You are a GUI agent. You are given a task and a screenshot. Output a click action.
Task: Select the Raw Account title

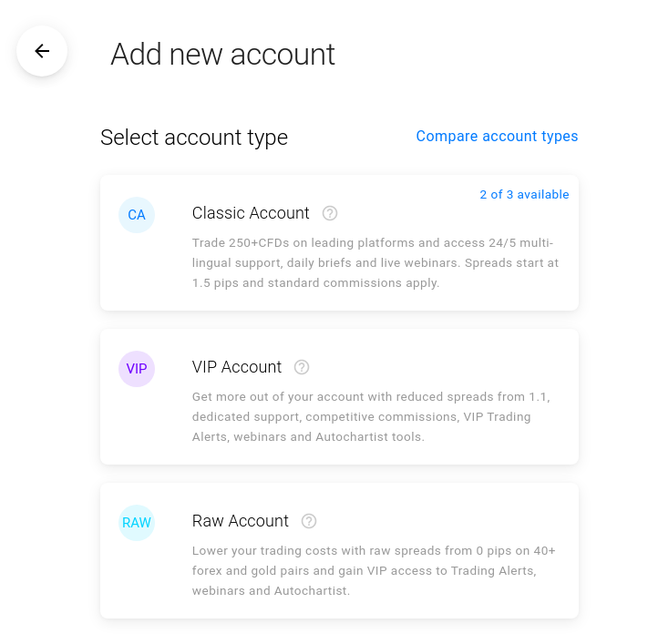[x=240, y=521]
